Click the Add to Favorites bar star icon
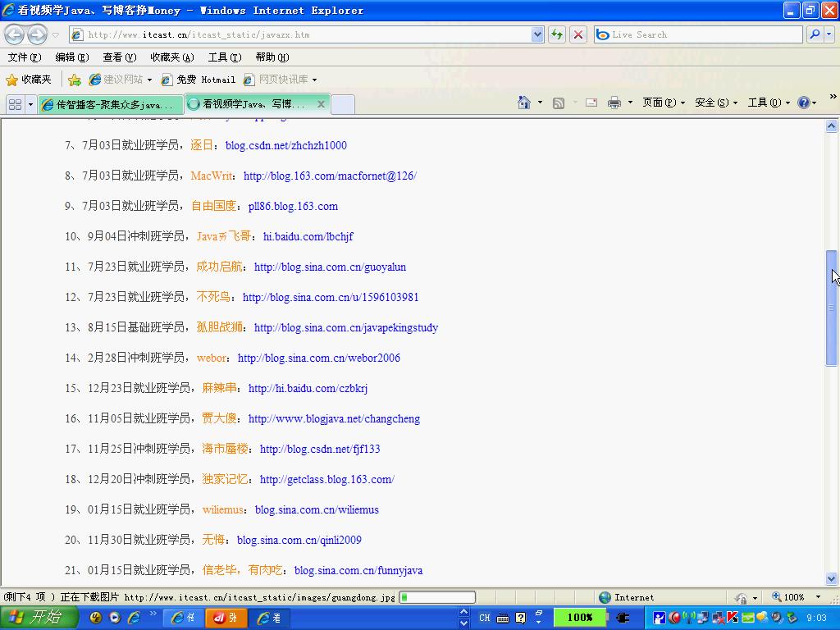Image resolution: width=840 pixels, height=630 pixels. [x=75, y=80]
